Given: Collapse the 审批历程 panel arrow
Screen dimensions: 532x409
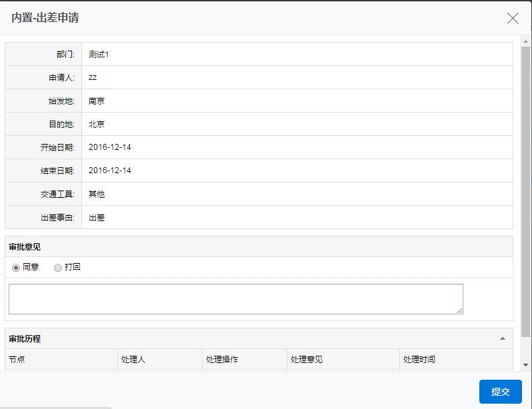Looking at the screenshot, I should click(503, 338).
